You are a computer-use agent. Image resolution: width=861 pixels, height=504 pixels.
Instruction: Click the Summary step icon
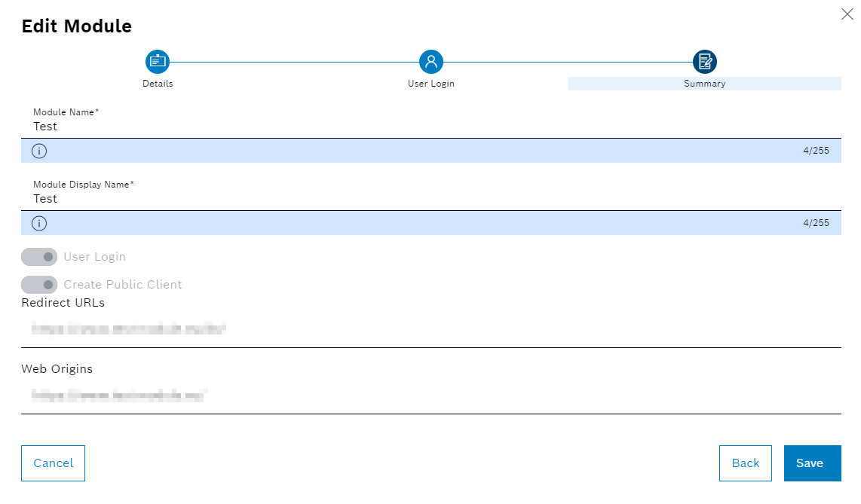pyautogui.click(x=704, y=62)
